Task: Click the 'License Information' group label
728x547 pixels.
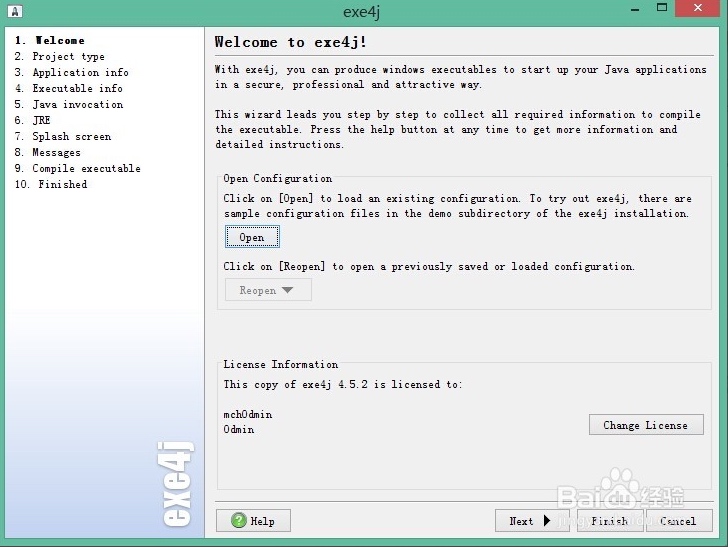Action: coord(280,365)
